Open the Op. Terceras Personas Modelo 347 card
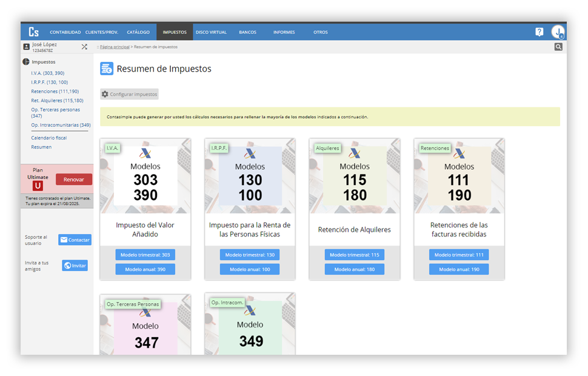This screenshot has height=376, width=588. 145,324
